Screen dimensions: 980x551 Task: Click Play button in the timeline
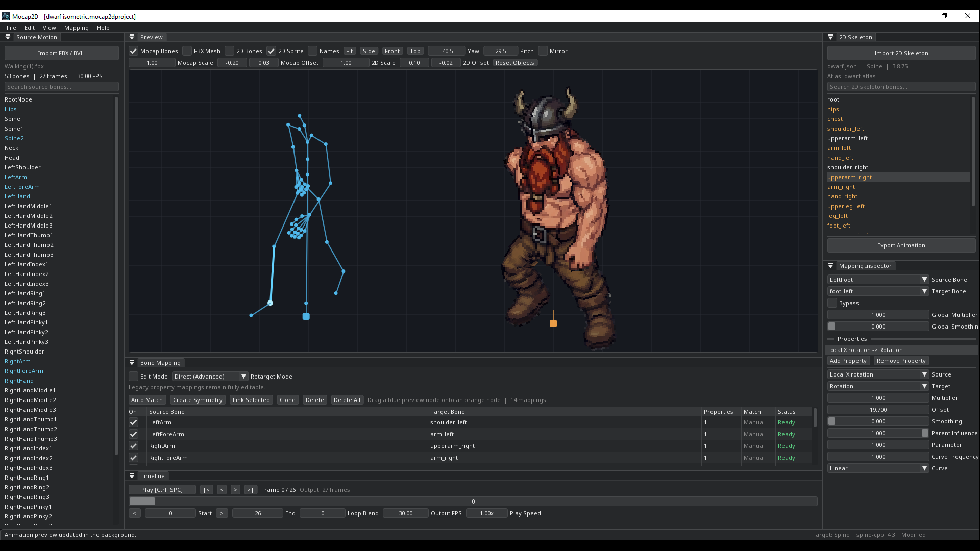tap(162, 490)
